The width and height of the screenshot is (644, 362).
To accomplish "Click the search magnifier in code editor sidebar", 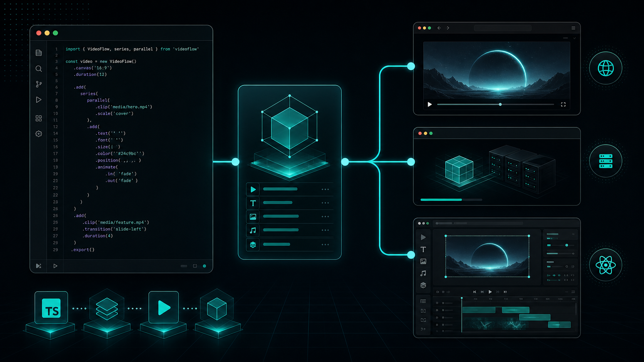I will click(x=39, y=68).
